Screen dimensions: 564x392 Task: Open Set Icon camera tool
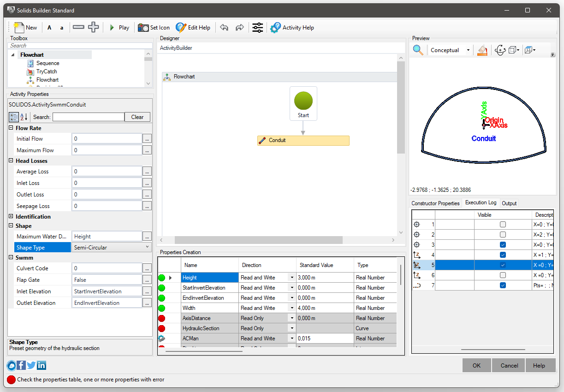[154, 28]
